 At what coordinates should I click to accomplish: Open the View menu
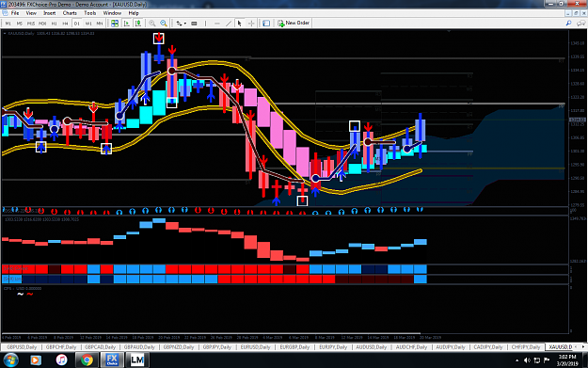coord(31,13)
